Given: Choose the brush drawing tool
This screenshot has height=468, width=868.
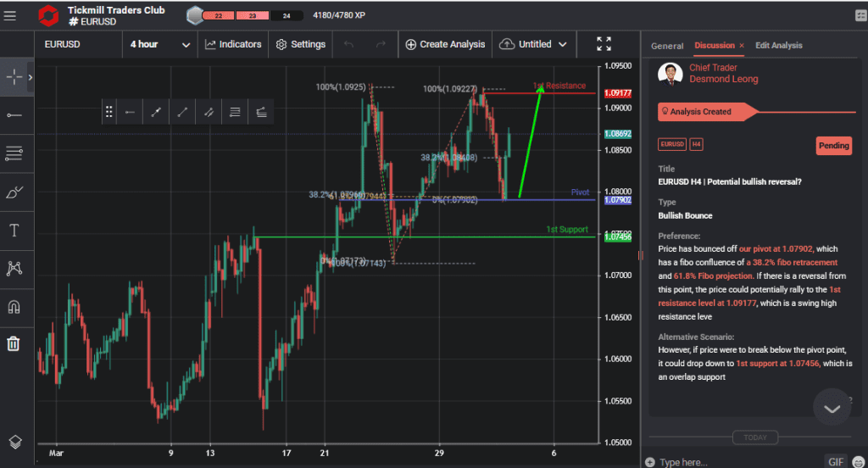Looking at the screenshot, I should [x=14, y=192].
